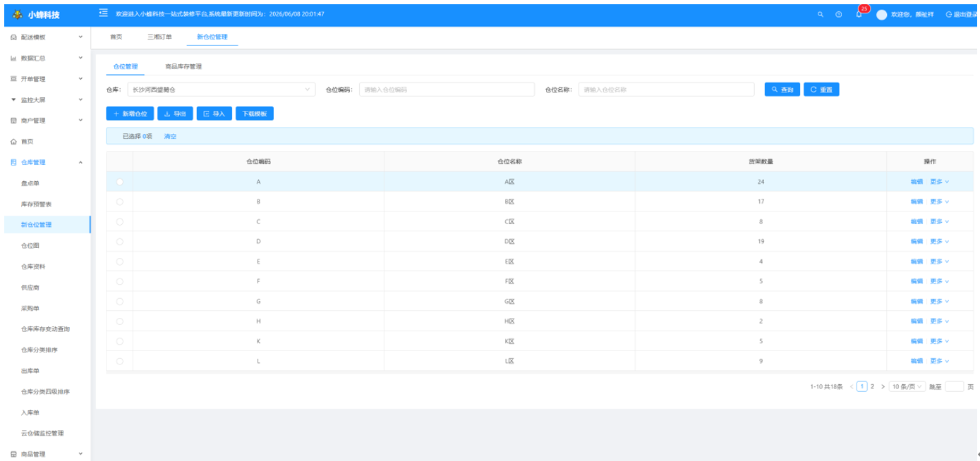The height and width of the screenshot is (461, 980).
Task: Focus the 仓位编码 input field
Action: point(447,90)
